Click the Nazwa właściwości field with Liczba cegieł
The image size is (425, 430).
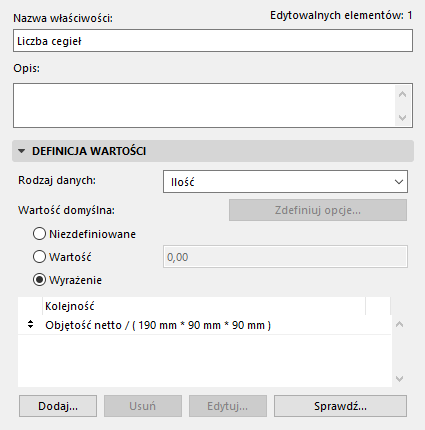pyautogui.click(x=213, y=41)
